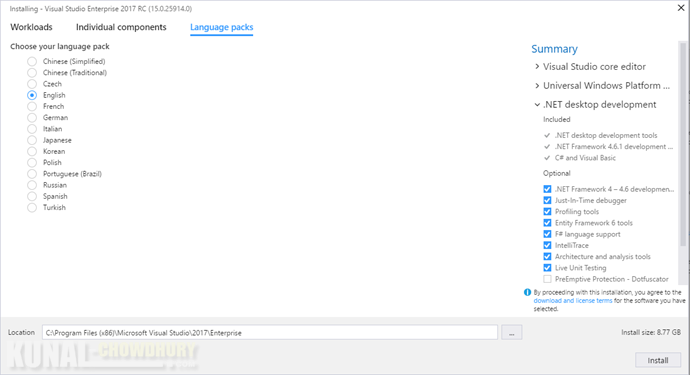Uncheck .NET Framework 4 – 4.6 development
Screen dimensions: 690x375
[547, 189]
